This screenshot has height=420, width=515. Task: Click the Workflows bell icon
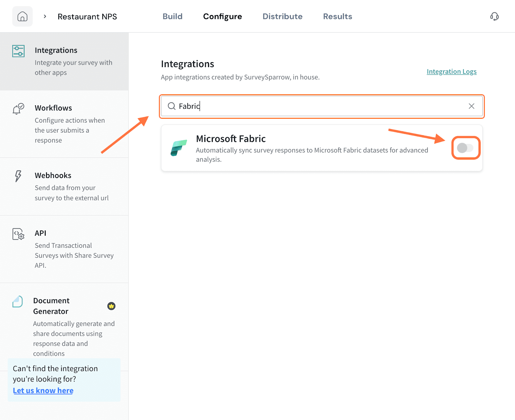(18, 109)
